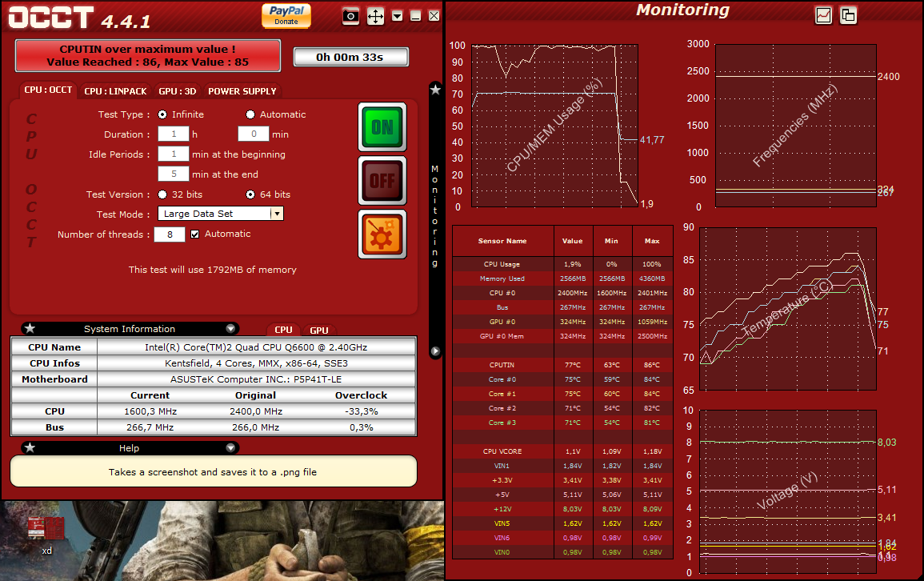Switch to the GPU system info tab
Viewport: 924px width, 581px height.
319,330
